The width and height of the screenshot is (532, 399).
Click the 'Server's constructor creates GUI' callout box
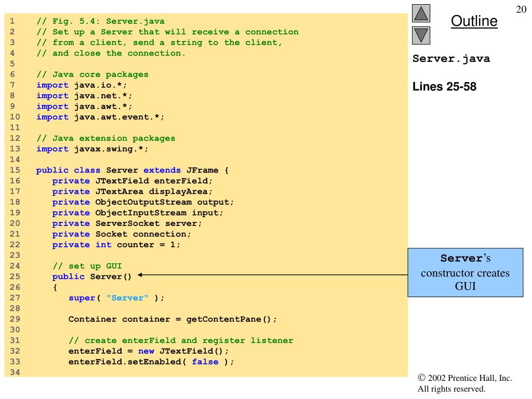point(465,272)
